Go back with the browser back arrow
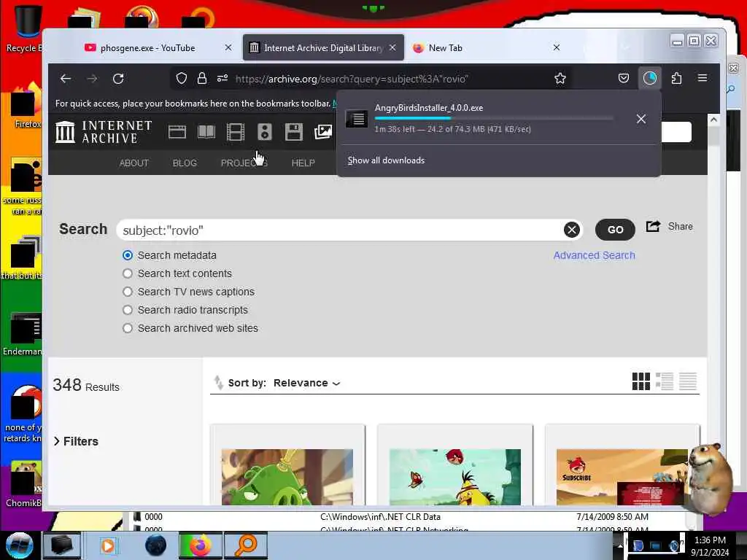Viewport: 747px width, 560px height. [x=66, y=79]
